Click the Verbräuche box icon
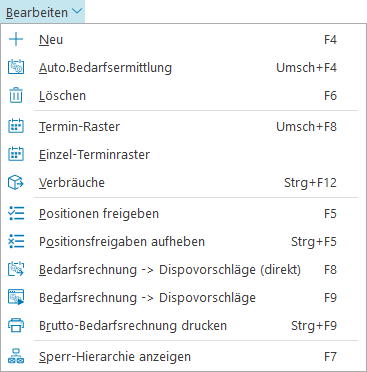Image resolution: width=367 pixels, height=372 pixels. (x=16, y=182)
